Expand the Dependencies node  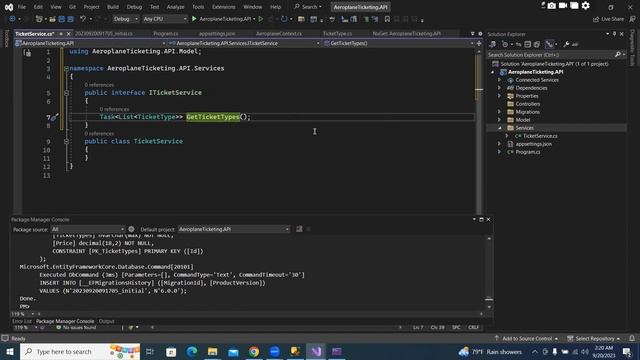499,88
